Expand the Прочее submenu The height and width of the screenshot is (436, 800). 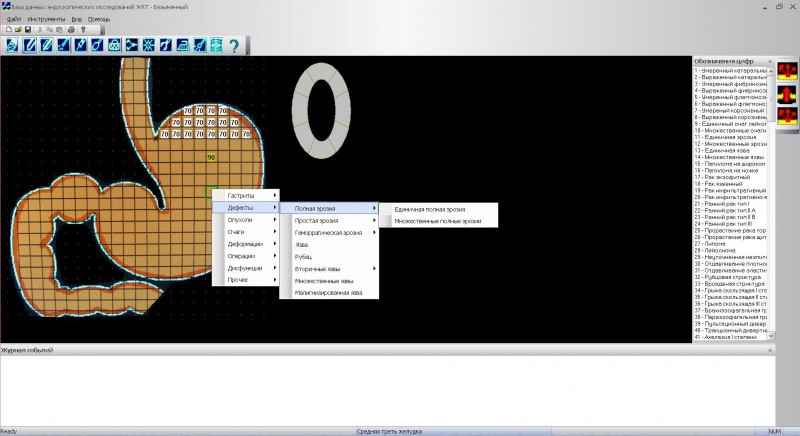(245, 279)
